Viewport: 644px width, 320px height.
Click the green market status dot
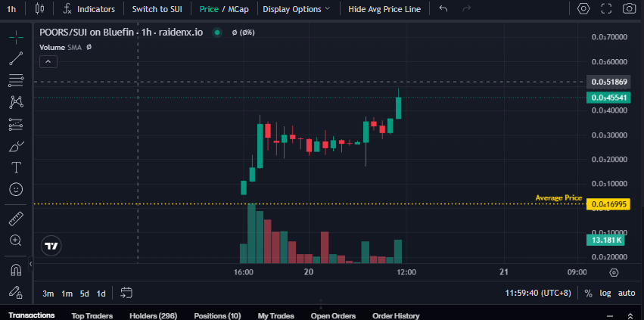[x=217, y=33]
